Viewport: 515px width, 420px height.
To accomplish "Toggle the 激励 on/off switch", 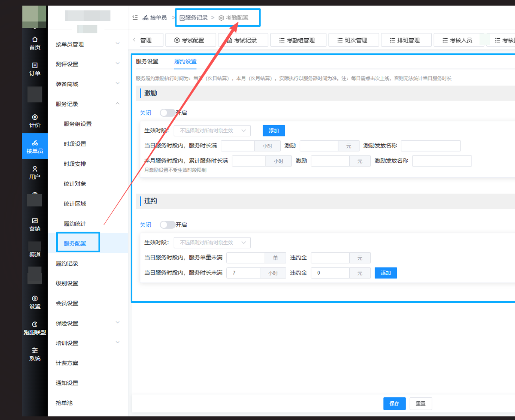I will point(167,113).
